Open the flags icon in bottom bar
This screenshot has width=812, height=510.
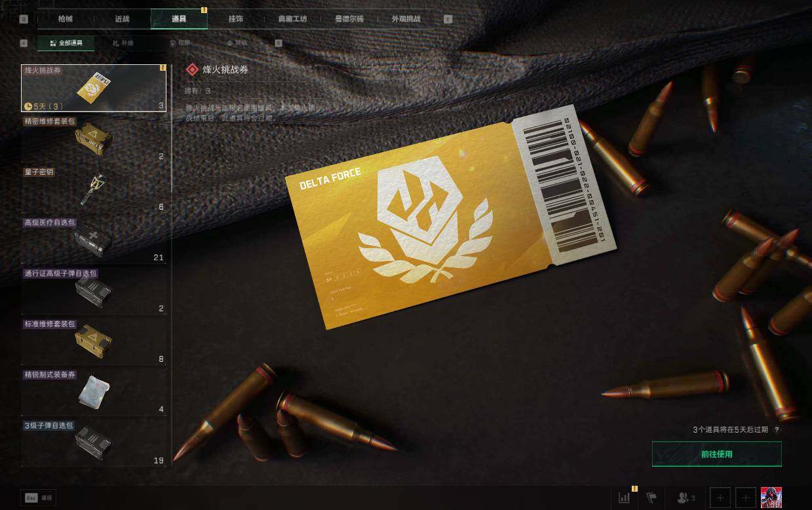[651, 498]
